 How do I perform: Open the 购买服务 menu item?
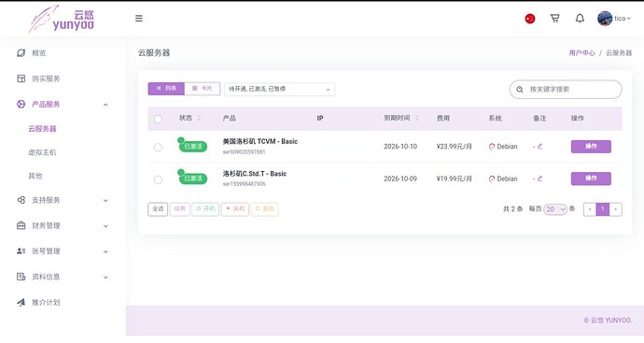[46, 79]
